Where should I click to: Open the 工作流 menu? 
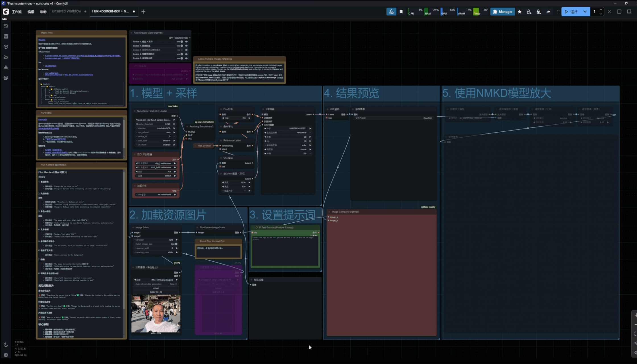(17, 12)
